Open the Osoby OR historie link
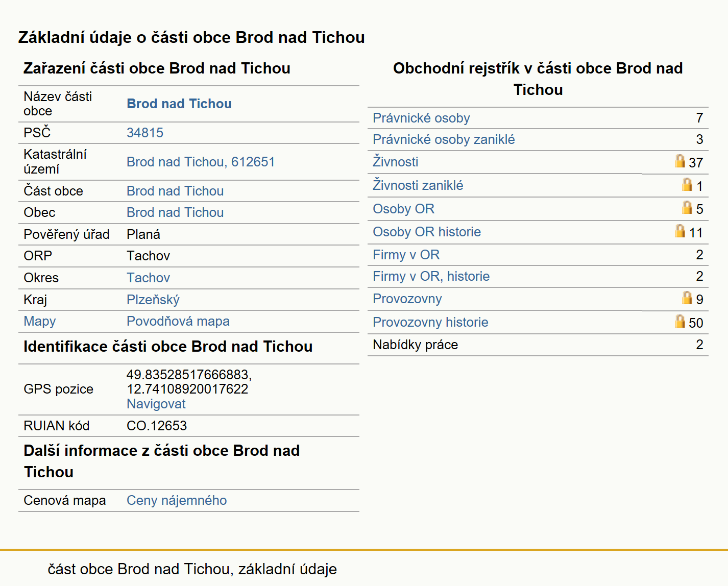The height and width of the screenshot is (586, 728). 427,232
